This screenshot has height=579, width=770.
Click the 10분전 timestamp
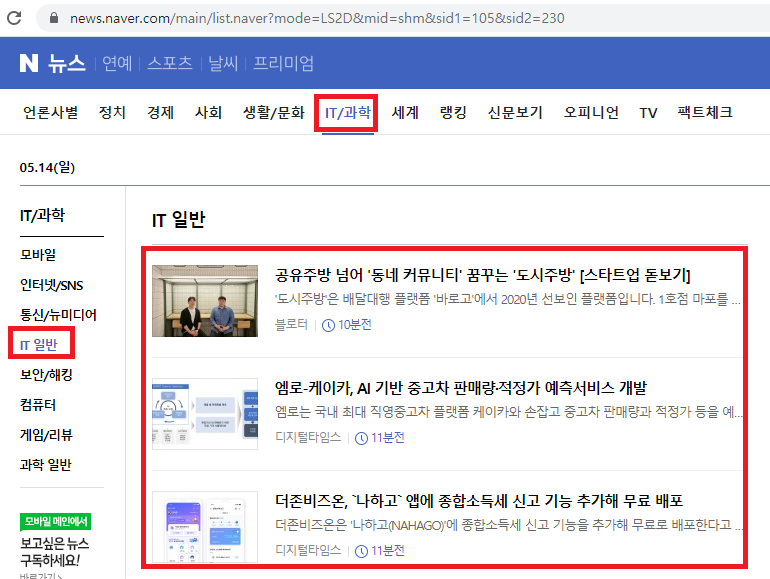[355, 325]
